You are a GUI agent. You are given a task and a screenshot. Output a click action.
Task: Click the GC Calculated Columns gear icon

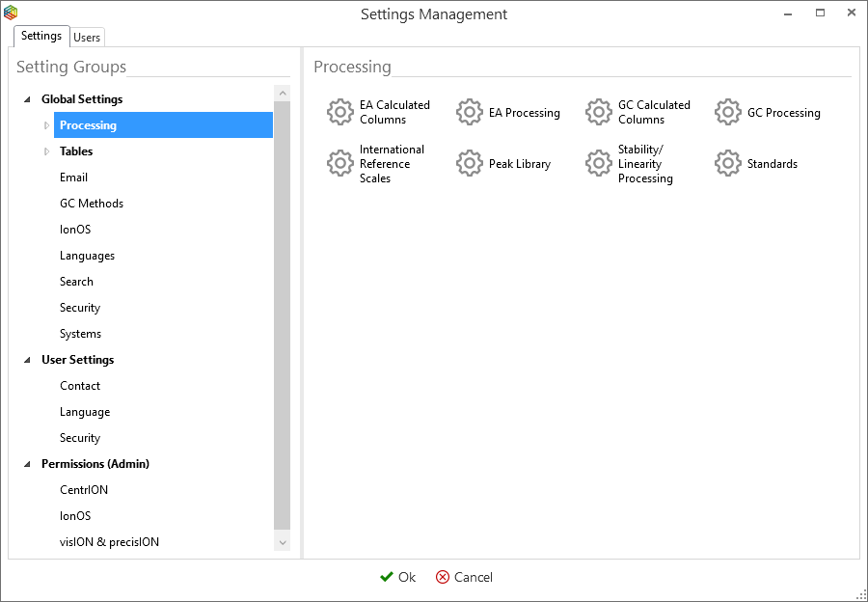[599, 112]
